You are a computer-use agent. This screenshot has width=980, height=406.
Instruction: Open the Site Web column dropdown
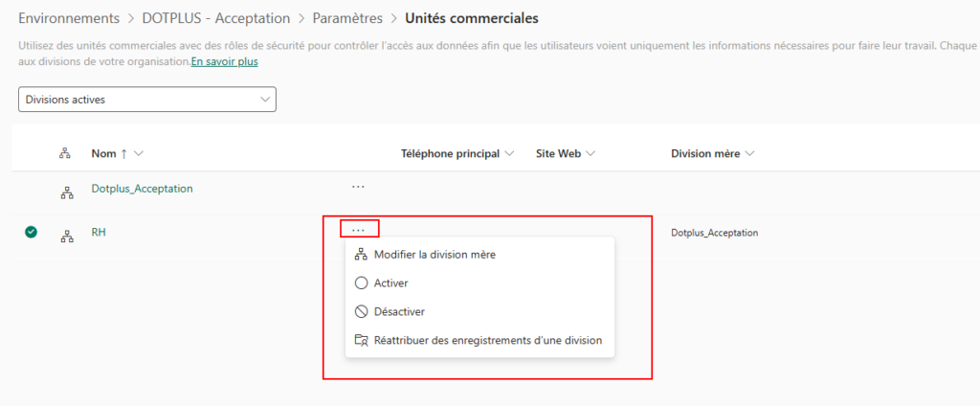point(590,153)
